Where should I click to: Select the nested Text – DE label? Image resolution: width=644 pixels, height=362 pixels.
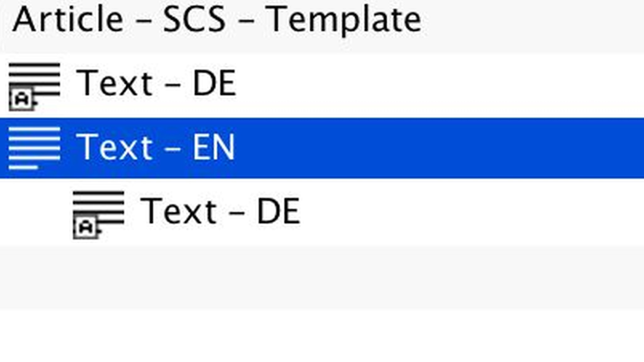click(220, 211)
